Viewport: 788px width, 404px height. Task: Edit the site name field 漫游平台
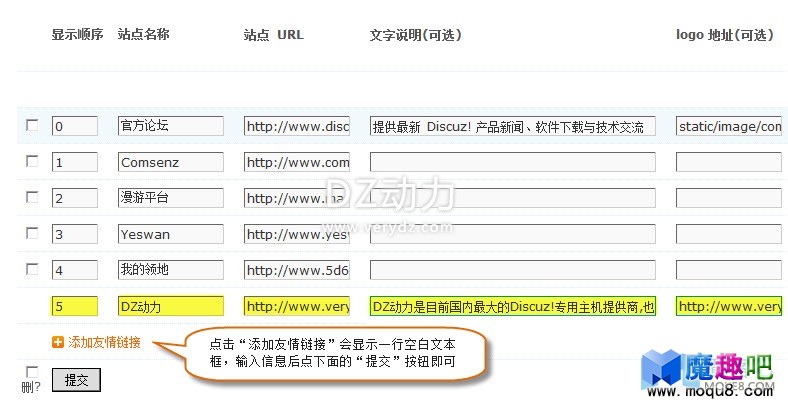pyautogui.click(x=171, y=198)
